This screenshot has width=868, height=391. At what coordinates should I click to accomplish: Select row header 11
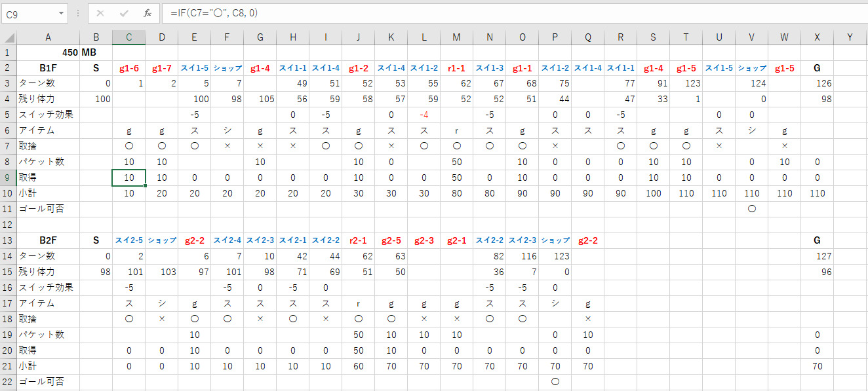(x=8, y=209)
